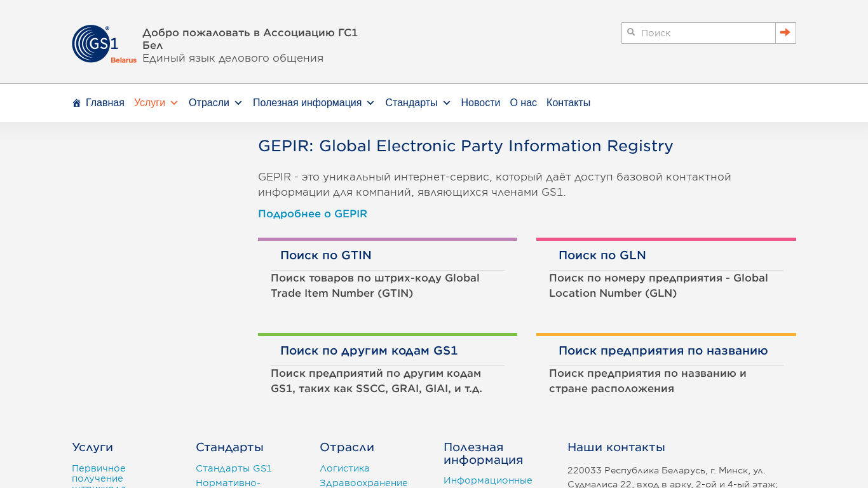Click the footer Стандарты heading
The height and width of the screenshot is (488, 868).
[229, 447]
